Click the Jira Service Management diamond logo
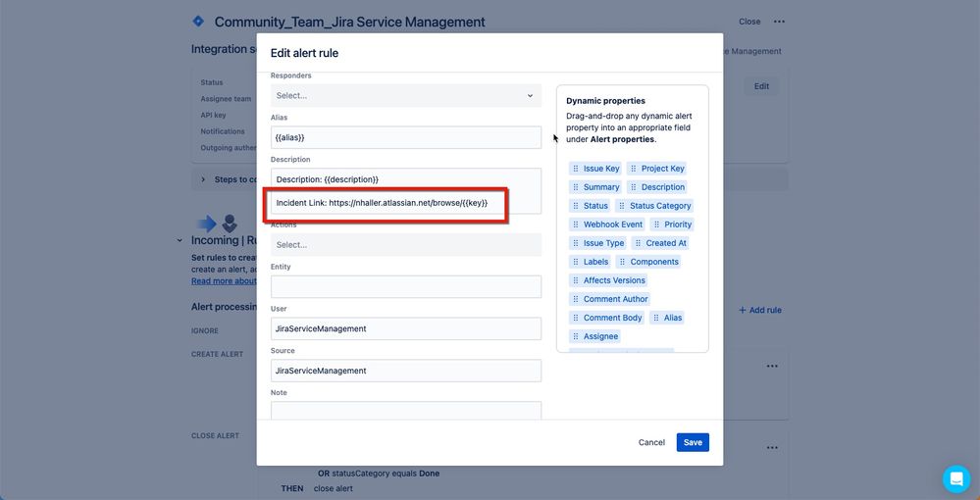 tap(198, 22)
